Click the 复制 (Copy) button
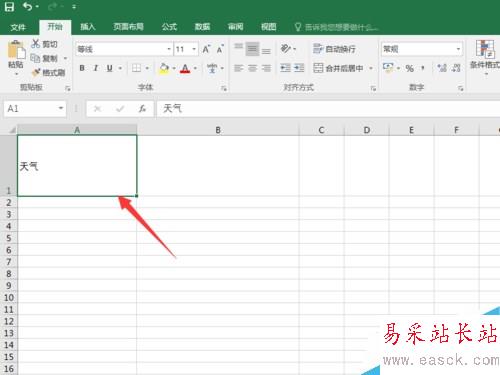Viewport: 500px width, 375px height. point(44,58)
